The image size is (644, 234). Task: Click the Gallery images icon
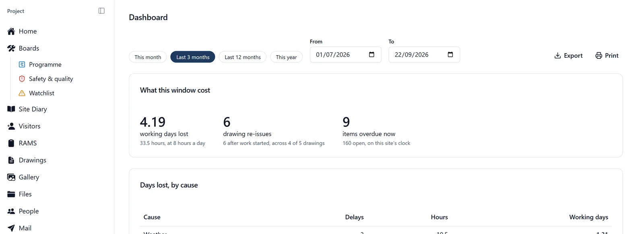coord(11,177)
